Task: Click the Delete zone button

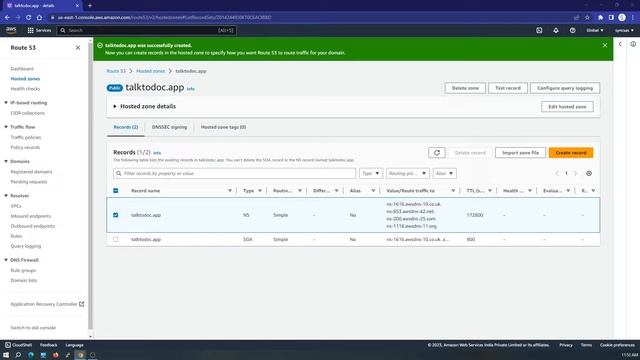Action: click(465, 88)
